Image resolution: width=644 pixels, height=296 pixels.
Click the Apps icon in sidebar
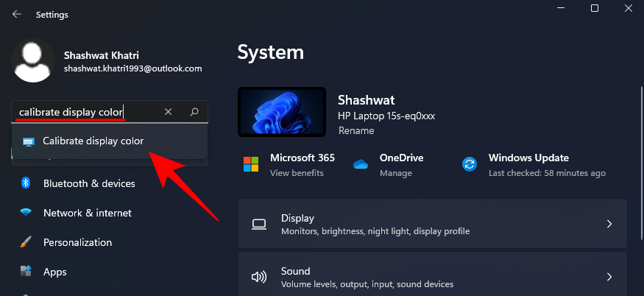point(26,272)
